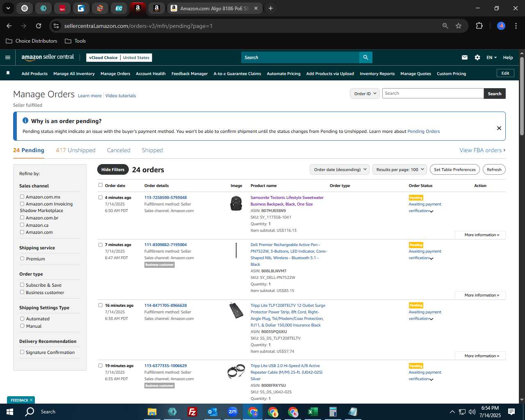The image size is (525, 420).
Task: Switch to the 417 Unshipped tab
Action: (x=75, y=150)
